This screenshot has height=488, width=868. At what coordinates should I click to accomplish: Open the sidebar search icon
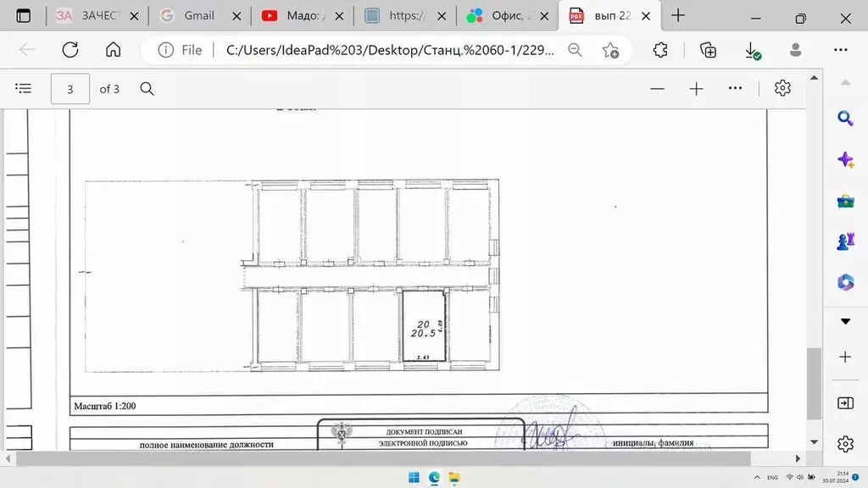pos(845,118)
